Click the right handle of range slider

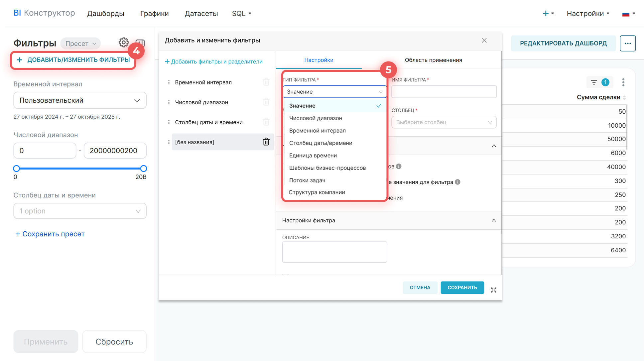143,169
